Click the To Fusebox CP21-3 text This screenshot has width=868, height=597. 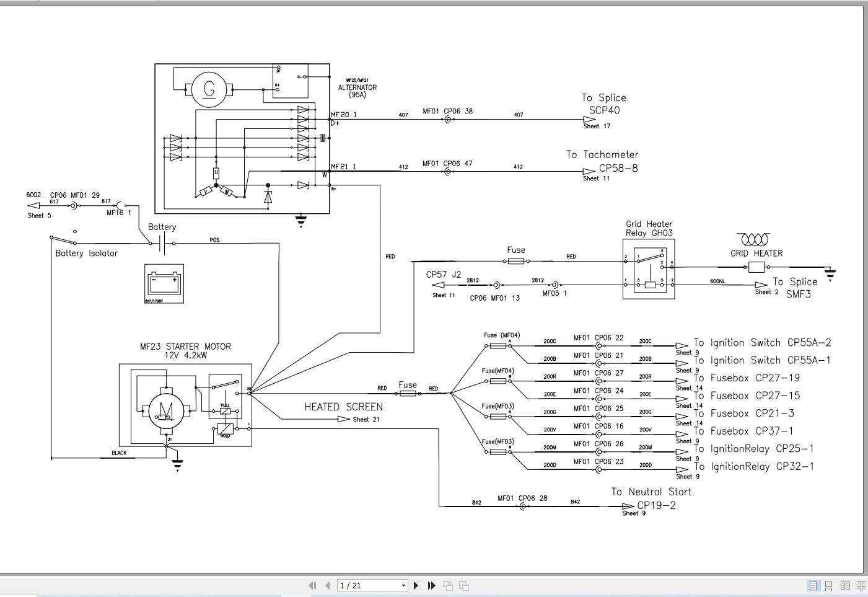point(743,413)
